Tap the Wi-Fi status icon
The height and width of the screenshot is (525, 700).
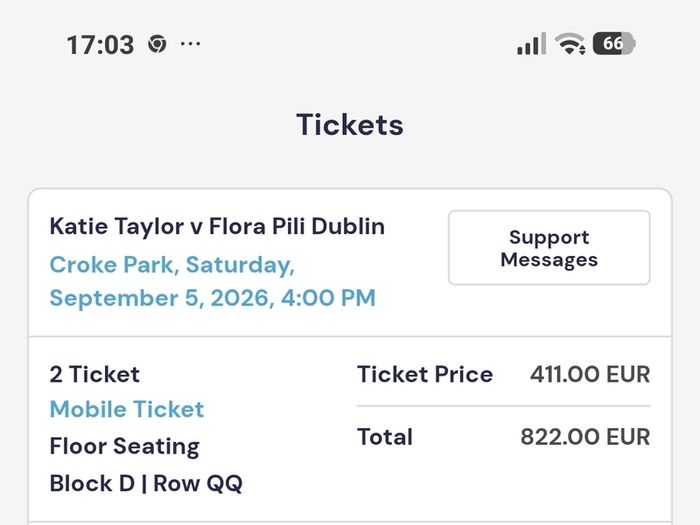570,44
